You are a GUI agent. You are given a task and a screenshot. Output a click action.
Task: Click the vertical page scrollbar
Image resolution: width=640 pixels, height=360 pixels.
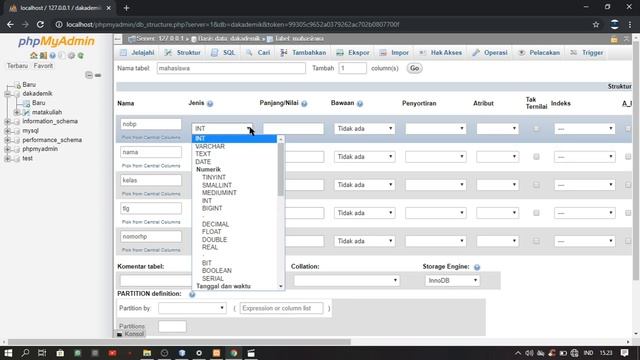click(636, 159)
